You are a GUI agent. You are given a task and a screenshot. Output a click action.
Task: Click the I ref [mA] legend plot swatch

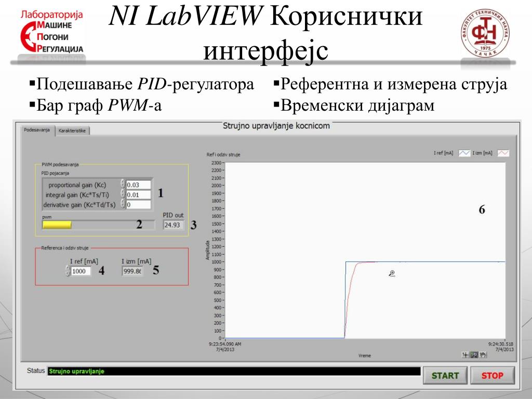(x=464, y=153)
